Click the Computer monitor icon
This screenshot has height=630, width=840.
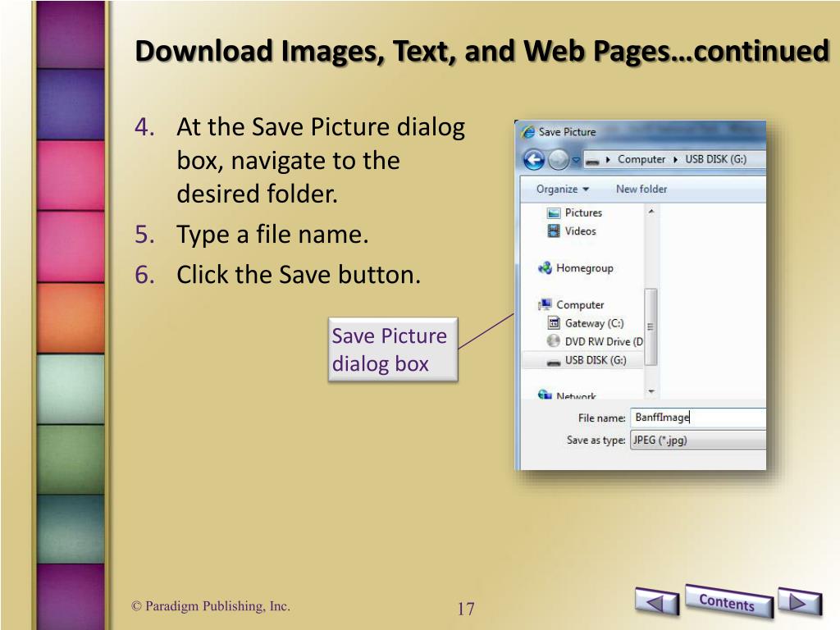(x=545, y=305)
